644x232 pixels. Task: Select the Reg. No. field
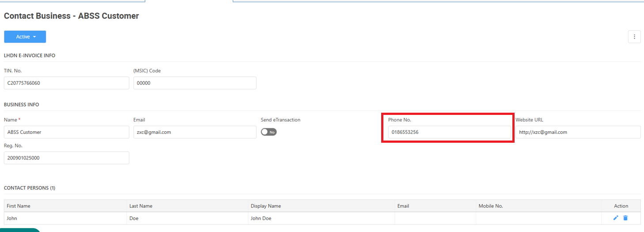point(67,158)
